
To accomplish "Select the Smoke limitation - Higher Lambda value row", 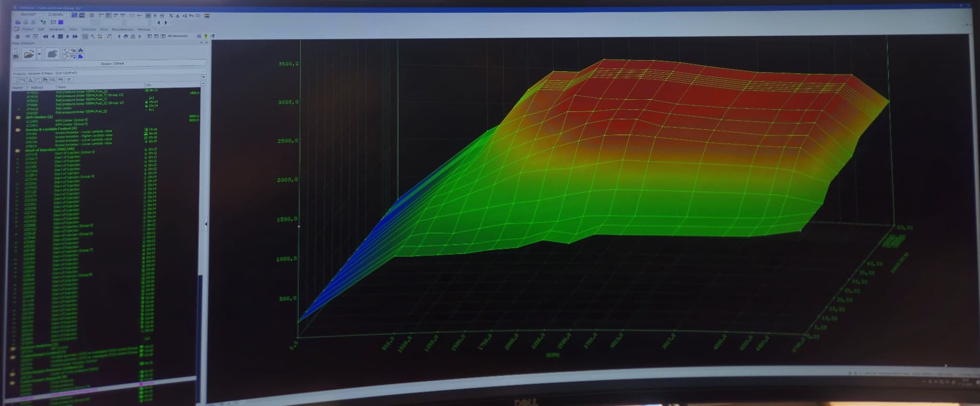I will (83, 136).
